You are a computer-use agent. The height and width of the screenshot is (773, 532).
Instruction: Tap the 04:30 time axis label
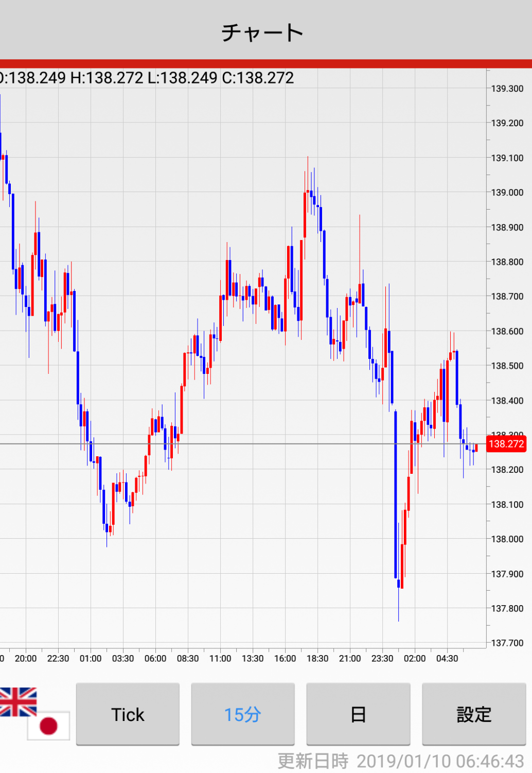(447, 658)
